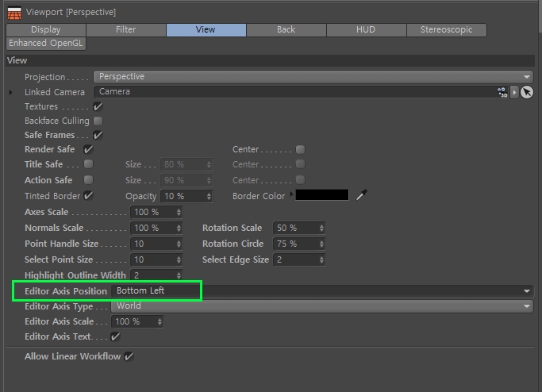This screenshot has width=542, height=392.
Task: Uncheck Allow Linear Workflow
Action: coord(129,356)
